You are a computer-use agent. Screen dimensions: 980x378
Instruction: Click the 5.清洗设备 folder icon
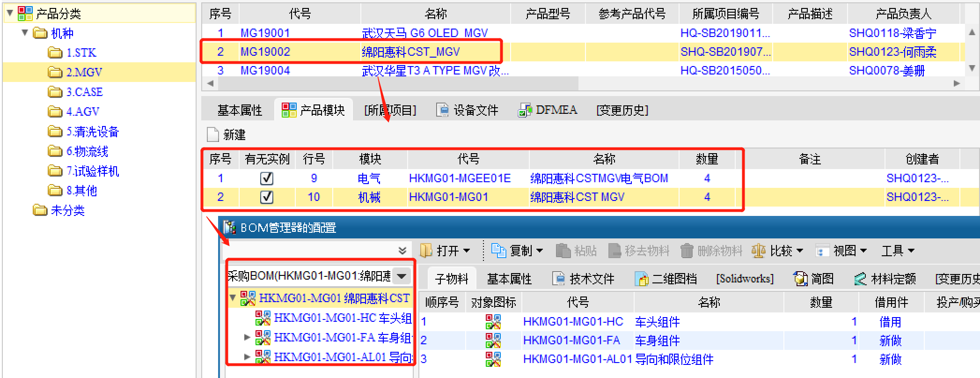[x=55, y=131]
